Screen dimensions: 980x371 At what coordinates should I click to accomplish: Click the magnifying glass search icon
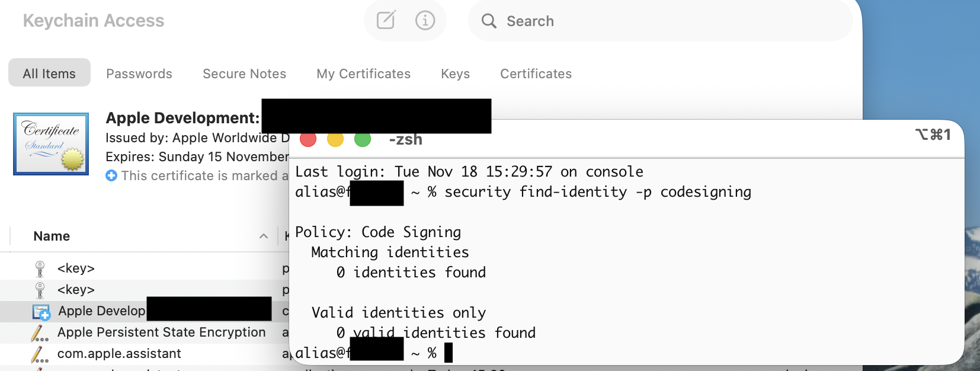pos(489,21)
